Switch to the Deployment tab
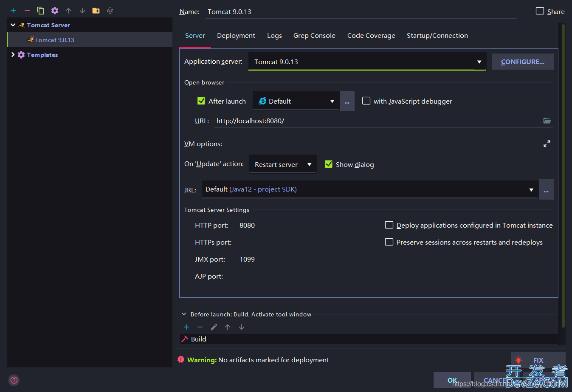 (x=236, y=36)
